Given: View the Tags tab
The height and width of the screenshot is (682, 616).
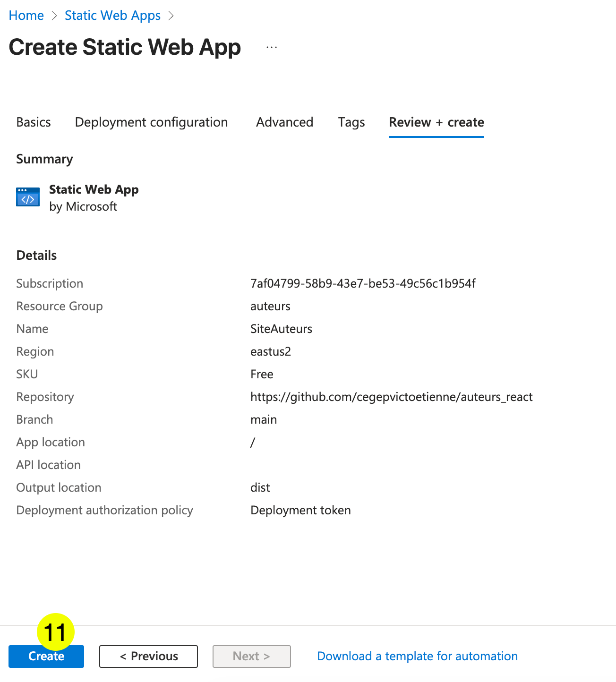Looking at the screenshot, I should 351,122.
